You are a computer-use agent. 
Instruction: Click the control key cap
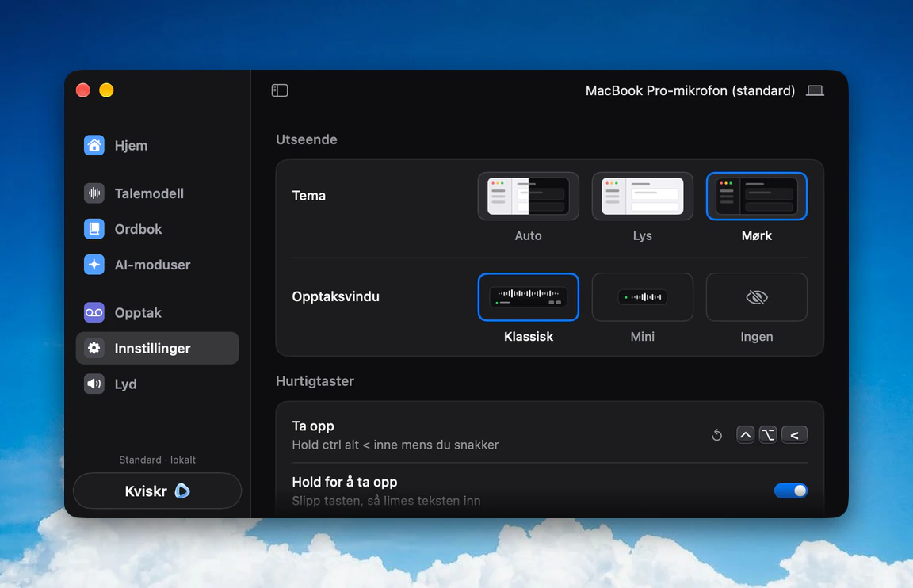[745, 435]
